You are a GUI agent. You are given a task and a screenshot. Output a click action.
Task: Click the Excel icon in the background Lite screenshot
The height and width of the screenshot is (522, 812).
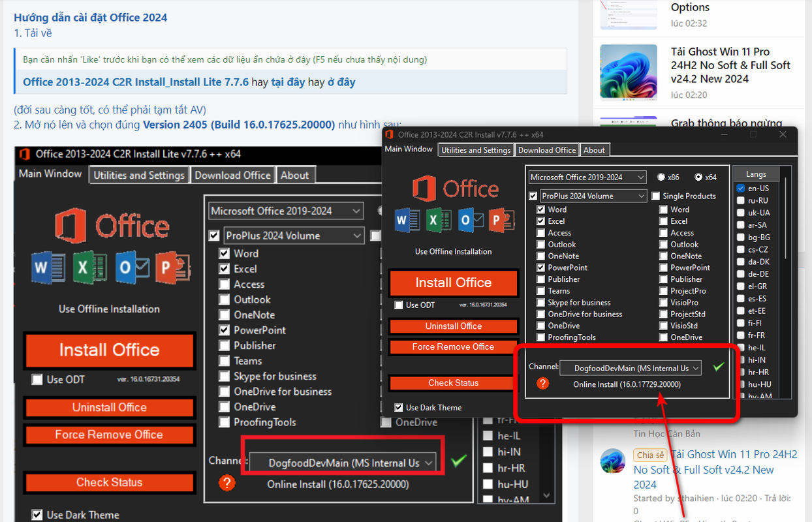pos(89,268)
